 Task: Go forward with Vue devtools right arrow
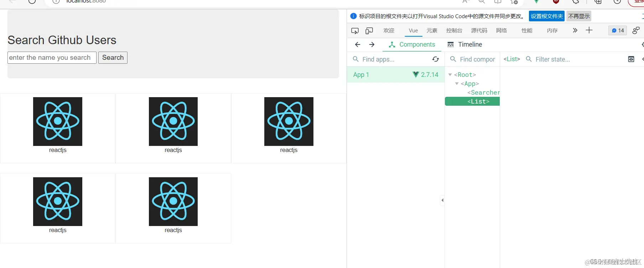pyautogui.click(x=372, y=44)
